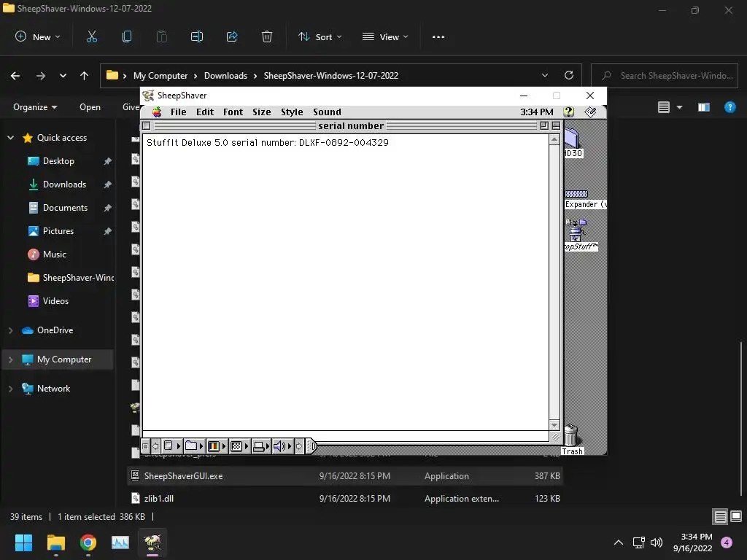Expand the OneDrive tree node
The height and width of the screenshot is (560, 747).
[x=10, y=330]
